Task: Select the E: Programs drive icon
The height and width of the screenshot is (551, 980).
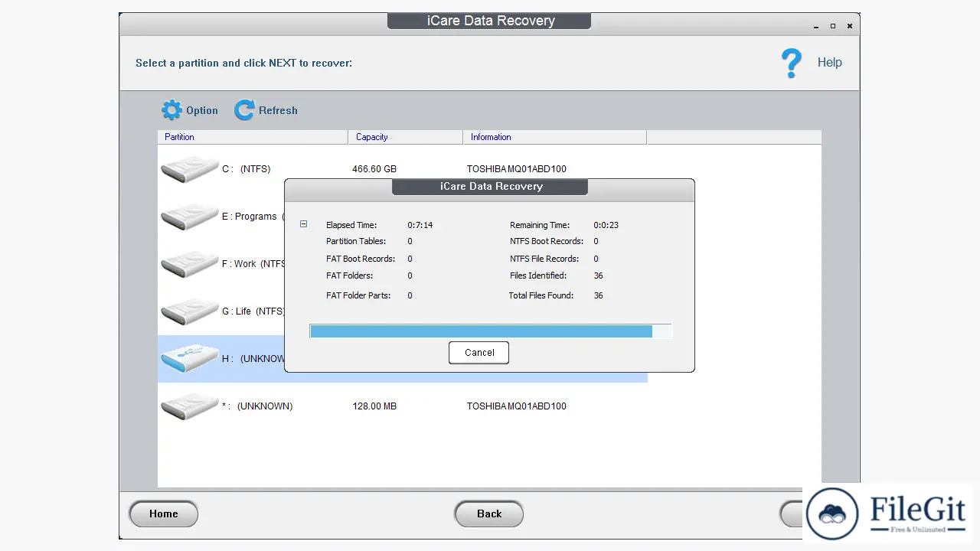Action: click(x=189, y=216)
